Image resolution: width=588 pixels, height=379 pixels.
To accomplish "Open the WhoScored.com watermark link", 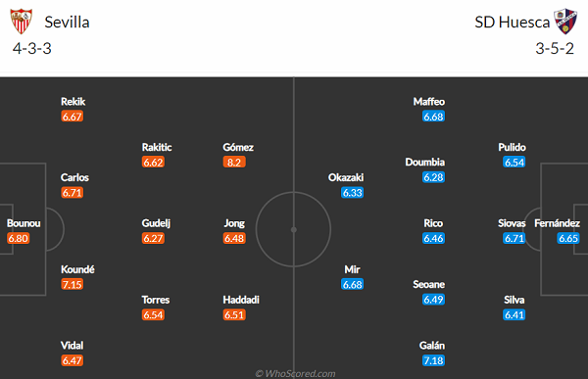I will coord(296,374).
